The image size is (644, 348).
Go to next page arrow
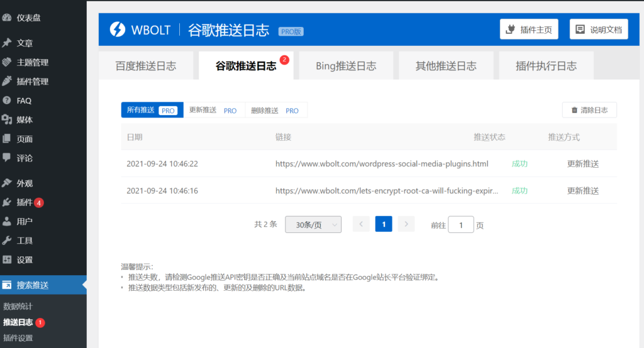(x=406, y=224)
